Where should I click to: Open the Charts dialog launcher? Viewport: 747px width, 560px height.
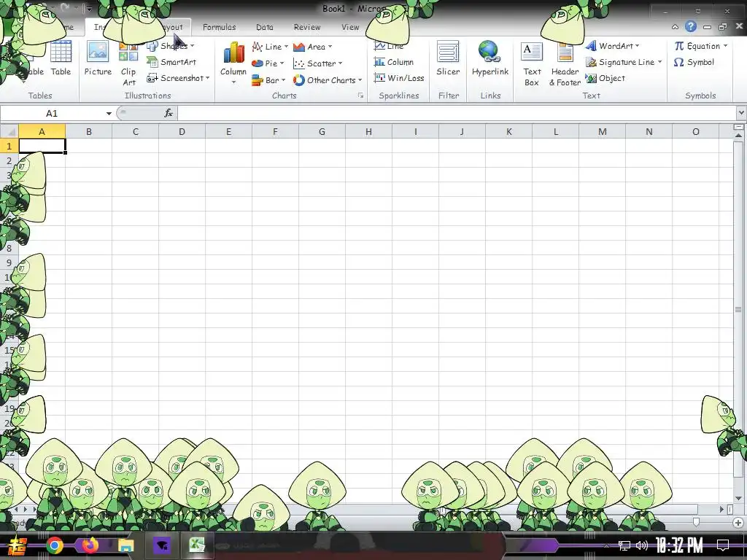(x=360, y=96)
